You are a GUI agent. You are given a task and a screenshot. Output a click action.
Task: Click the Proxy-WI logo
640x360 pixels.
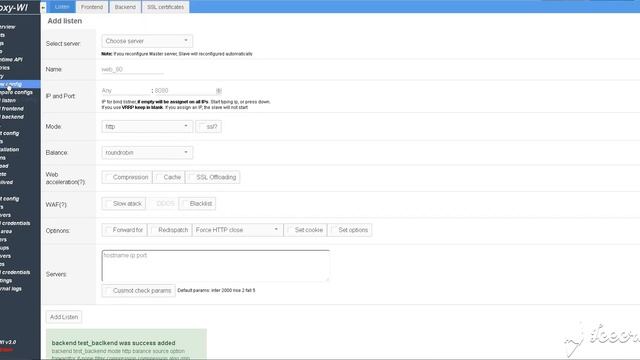pos(14,7)
